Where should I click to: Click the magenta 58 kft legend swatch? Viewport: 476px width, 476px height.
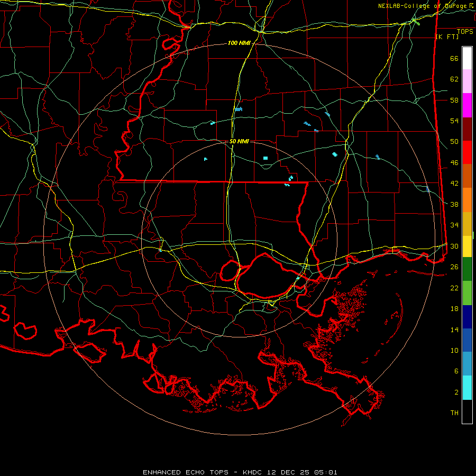pos(467,105)
